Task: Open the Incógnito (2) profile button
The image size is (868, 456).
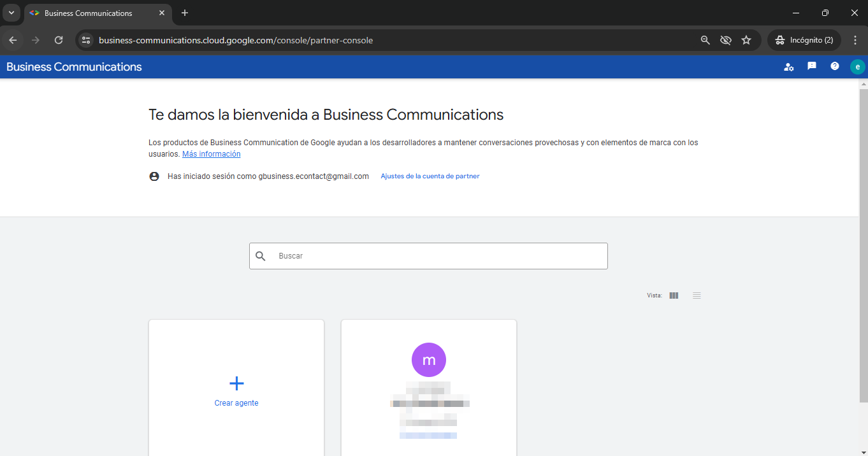Action: point(804,40)
